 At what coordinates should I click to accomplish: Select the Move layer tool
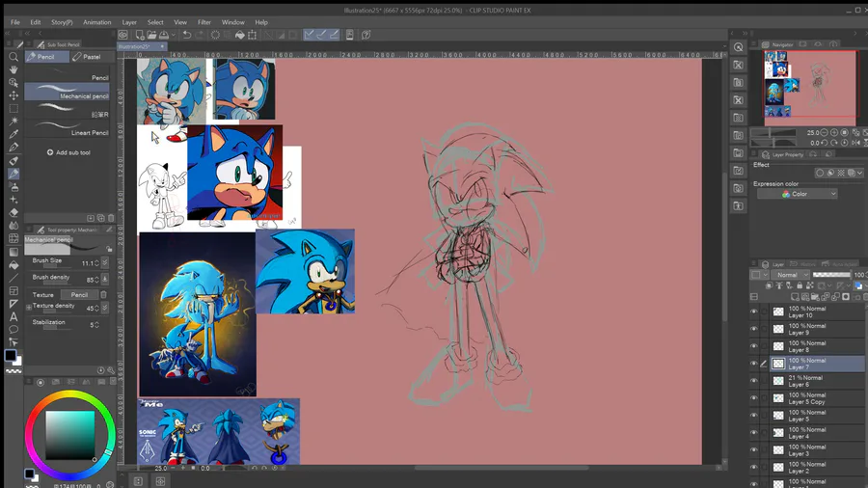[x=14, y=95]
